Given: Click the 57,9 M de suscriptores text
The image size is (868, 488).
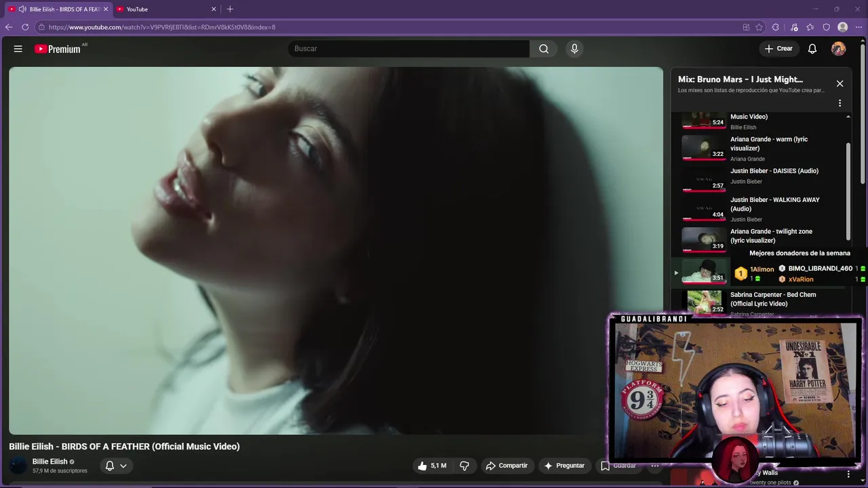Looking at the screenshot, I should (60, 471).
